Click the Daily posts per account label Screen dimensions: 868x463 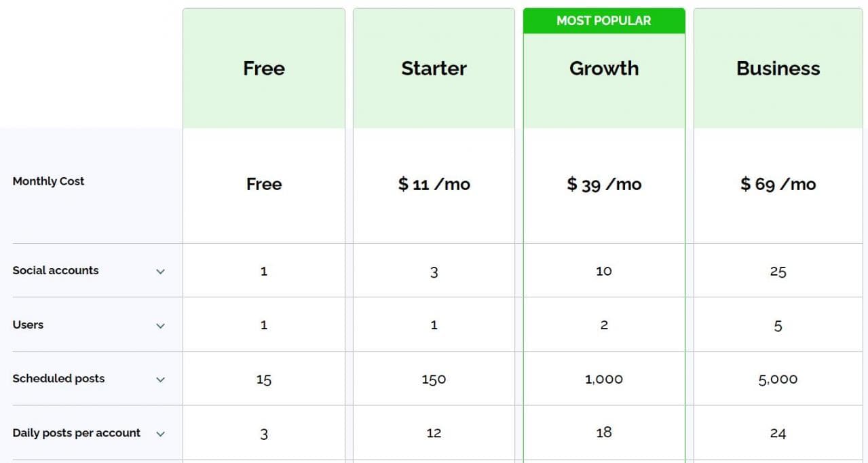(77, 433)
